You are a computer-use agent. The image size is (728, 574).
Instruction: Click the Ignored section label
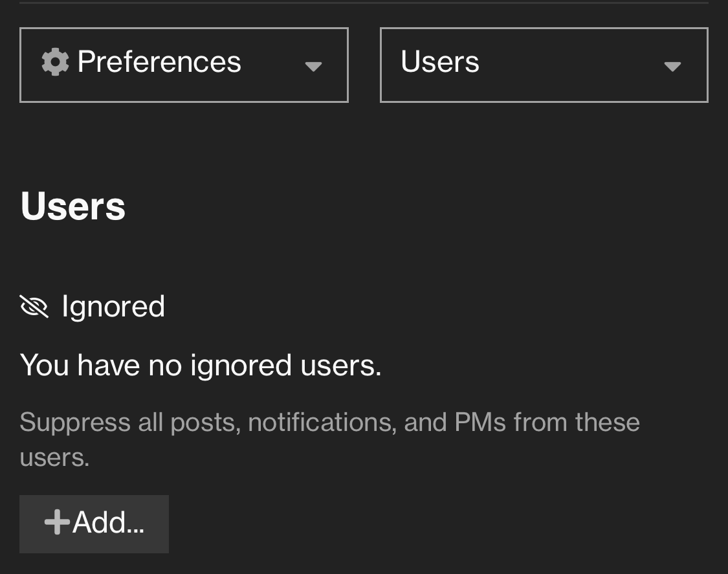click(113, 307)
